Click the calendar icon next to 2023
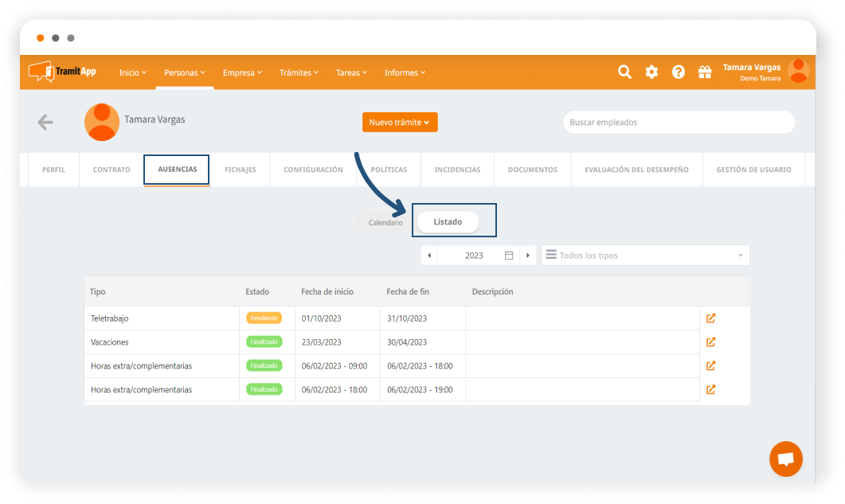This screenshot has width=845, height=504. coord(509,256)
